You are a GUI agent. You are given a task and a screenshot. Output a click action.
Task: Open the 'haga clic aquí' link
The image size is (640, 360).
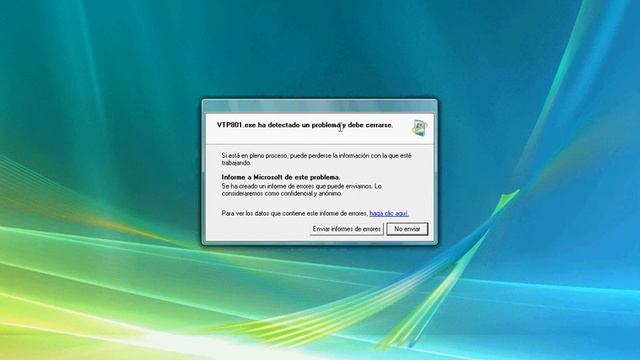(x=389, y=213)
